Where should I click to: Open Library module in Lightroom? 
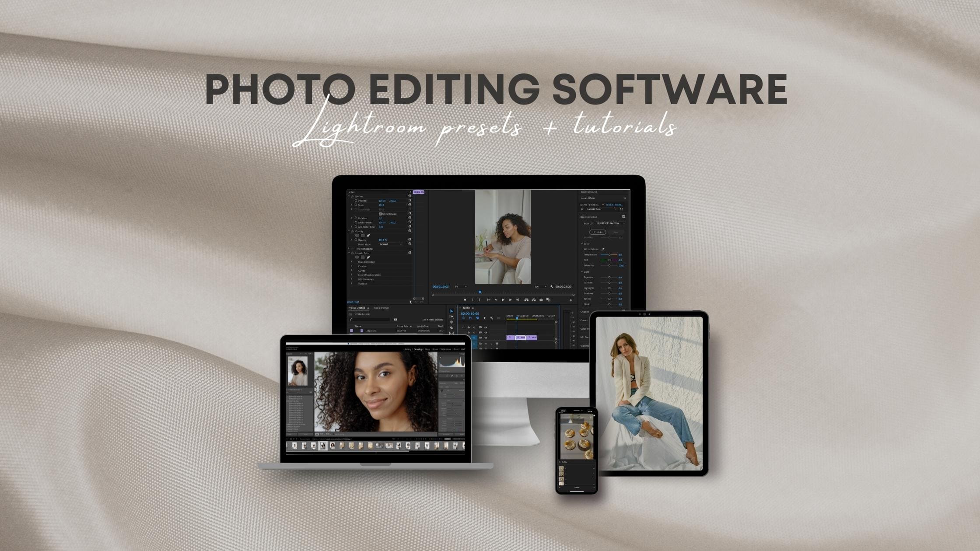407,349
